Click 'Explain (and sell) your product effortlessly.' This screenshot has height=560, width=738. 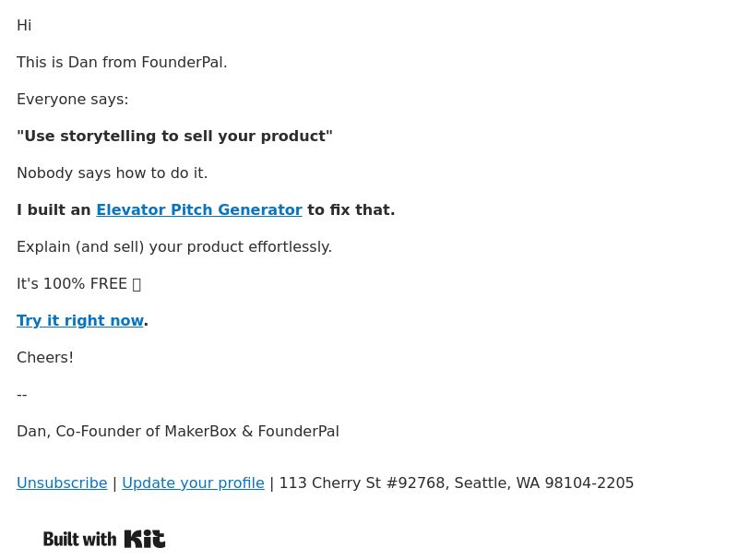coord(174,247)
